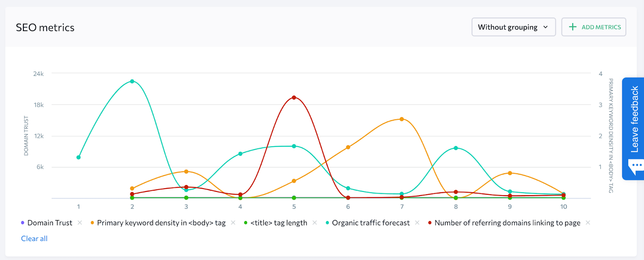Toggle the green <title> tag length dot
644x260 pixels.
(x=246, y=222)
